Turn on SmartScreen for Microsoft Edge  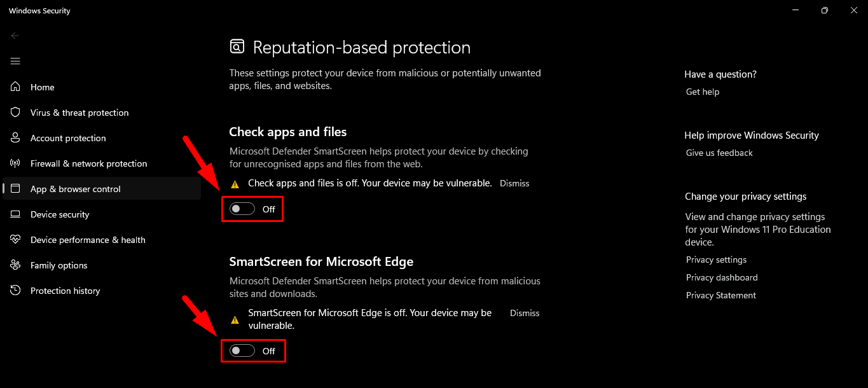(242, 350)
